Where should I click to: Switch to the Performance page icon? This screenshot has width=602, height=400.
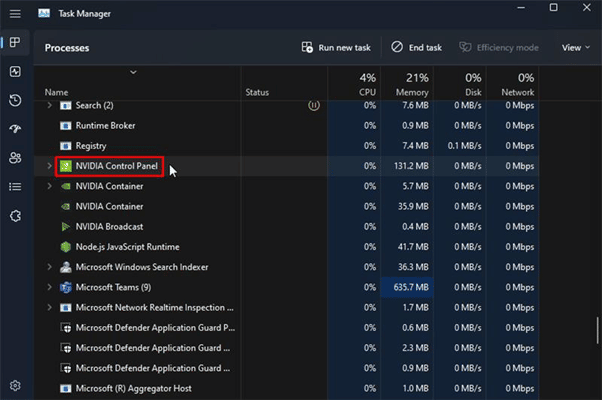15,72
